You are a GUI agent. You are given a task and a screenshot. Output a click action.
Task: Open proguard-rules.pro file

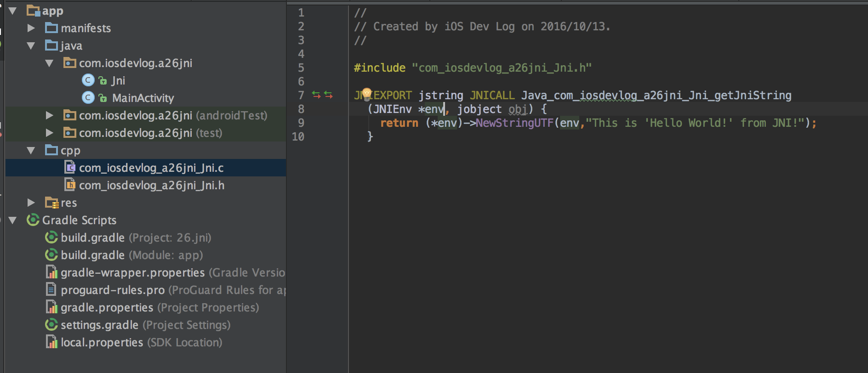pos(173,290)
